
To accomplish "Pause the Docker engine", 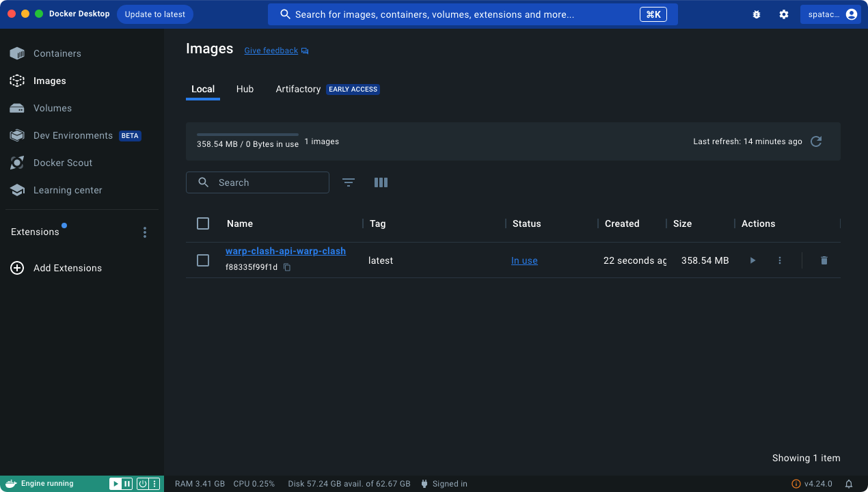I will (127, 484).
